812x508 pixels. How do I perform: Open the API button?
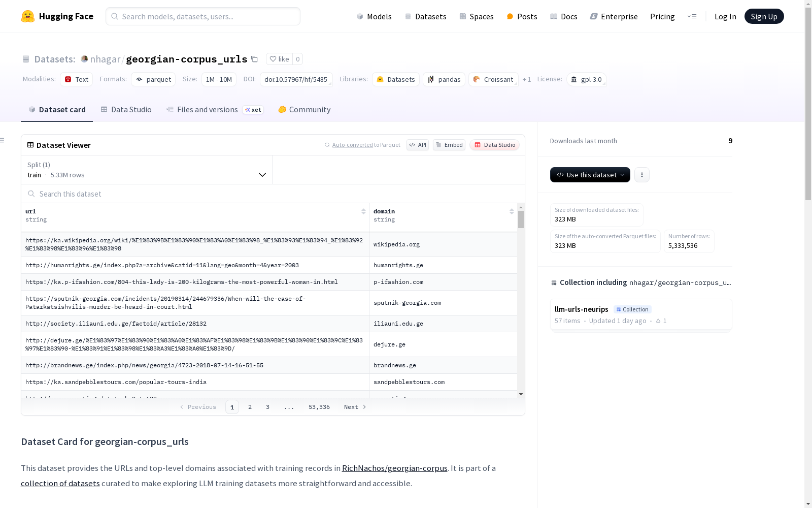point(418,145)
